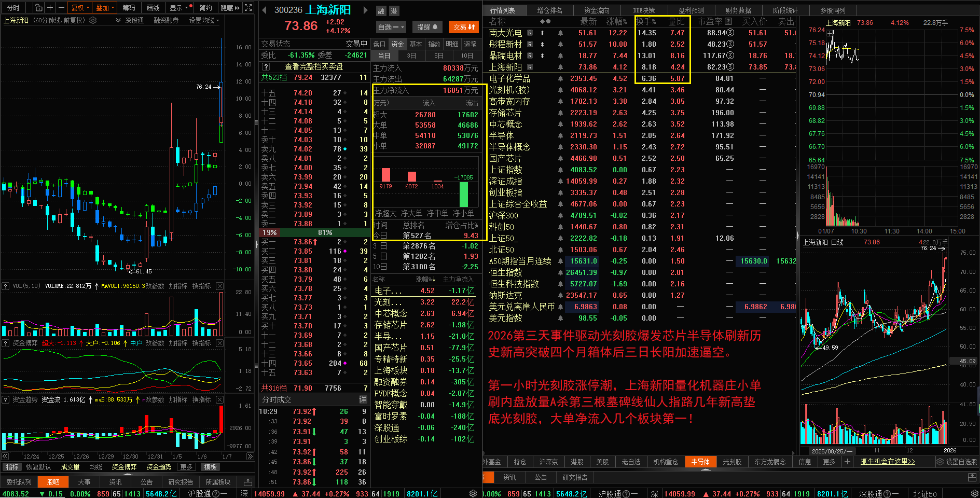Click 抓牛机会在这里>> link
Screen dimensions: 980x498
point(888,461)
